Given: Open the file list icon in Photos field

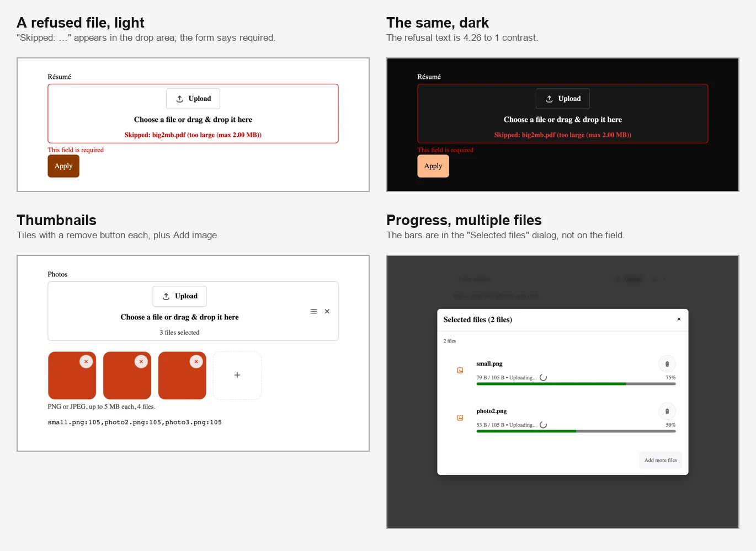Looking at the screenshot, I should tap(313, 312).
